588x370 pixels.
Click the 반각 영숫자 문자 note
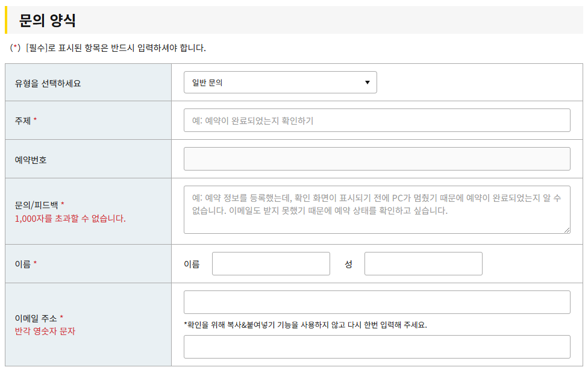45,331
